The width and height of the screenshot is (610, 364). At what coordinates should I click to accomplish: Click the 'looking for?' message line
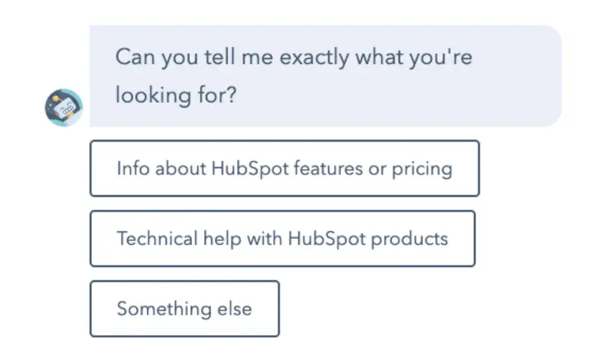pos(176,95)
